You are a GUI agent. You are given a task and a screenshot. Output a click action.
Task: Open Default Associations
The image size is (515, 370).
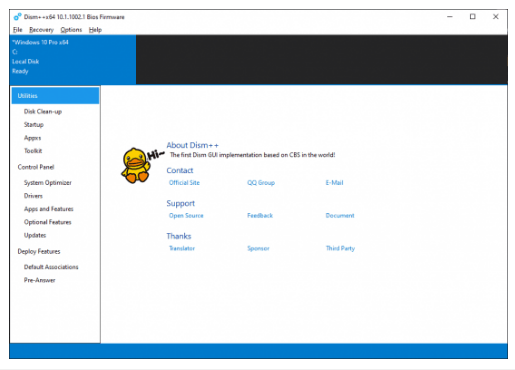51,267
